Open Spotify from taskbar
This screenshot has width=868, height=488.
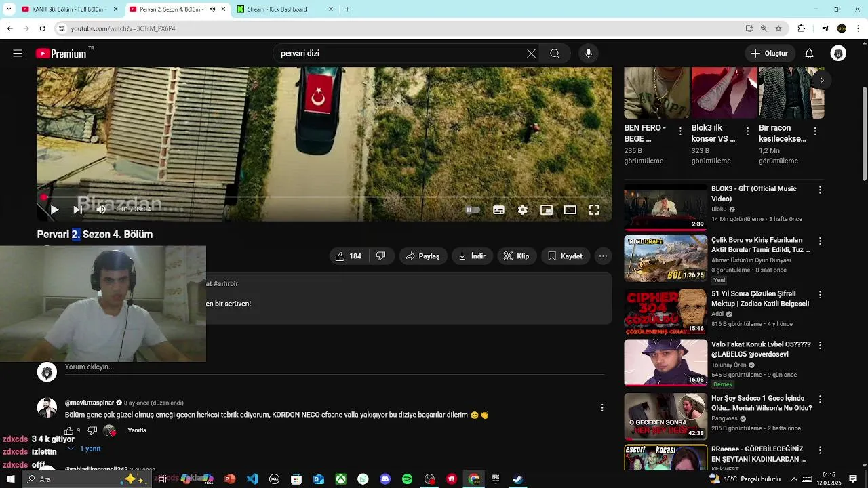(407, 479)
